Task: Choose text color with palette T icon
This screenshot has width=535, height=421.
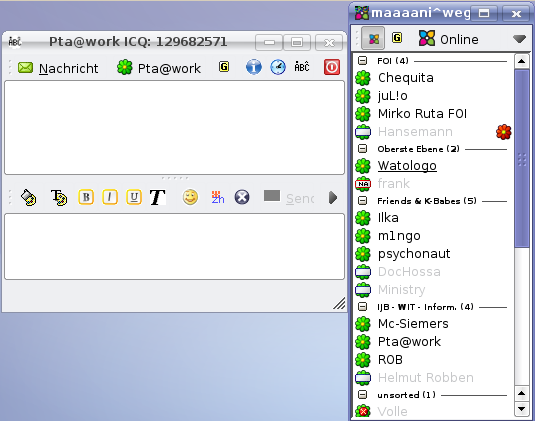Action: (x=59, y=198)
